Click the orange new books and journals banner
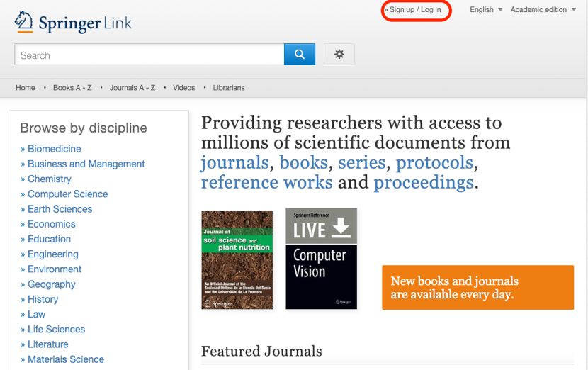 [x=477, y=288]
